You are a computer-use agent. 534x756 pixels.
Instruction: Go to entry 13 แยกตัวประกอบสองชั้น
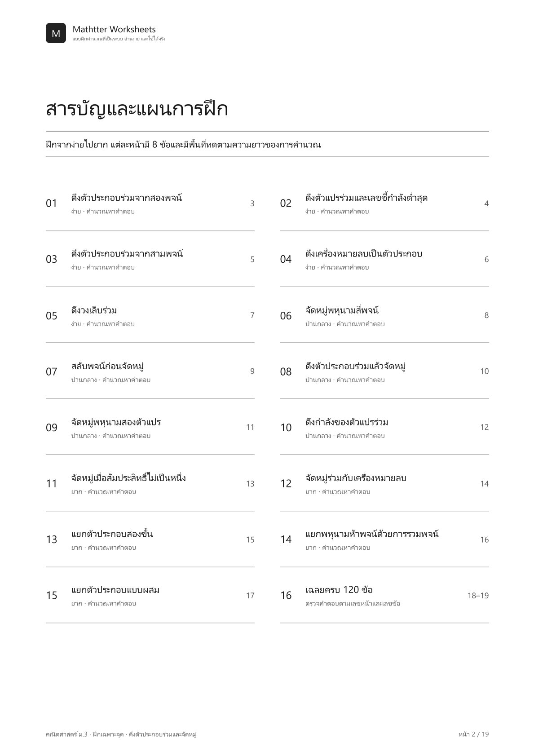click(x=150, y=539)
